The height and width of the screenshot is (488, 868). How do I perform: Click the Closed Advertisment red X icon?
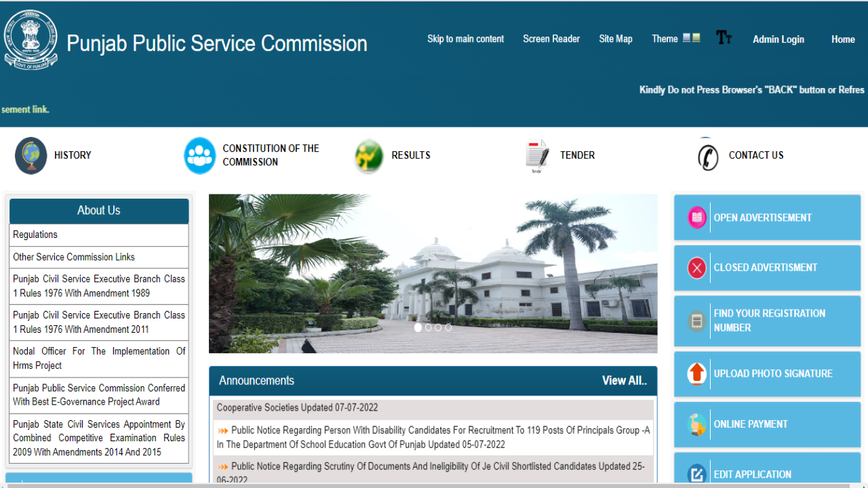point(696,268)
